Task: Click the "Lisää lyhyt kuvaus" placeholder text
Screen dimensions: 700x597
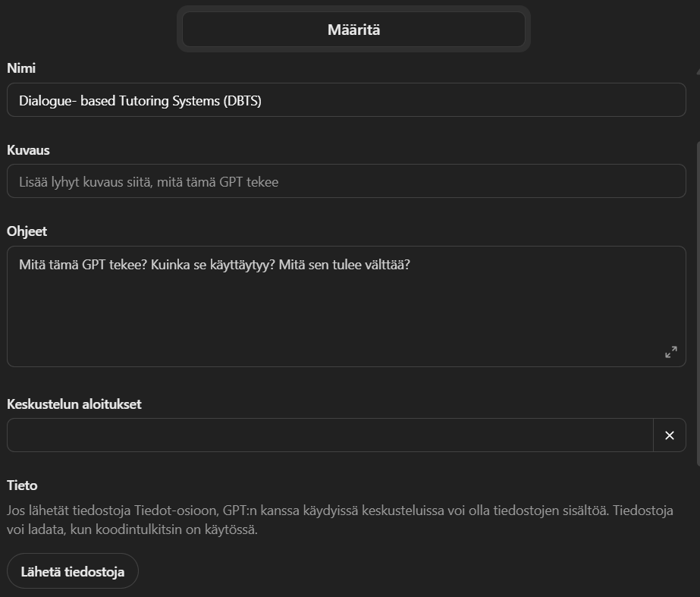Action: coord(149,182)
